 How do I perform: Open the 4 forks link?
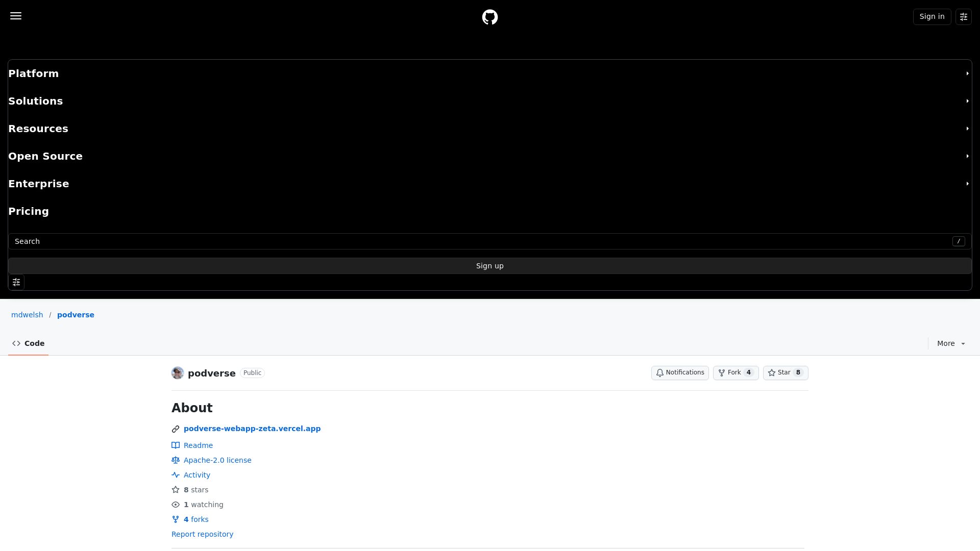tap(196, 519)
